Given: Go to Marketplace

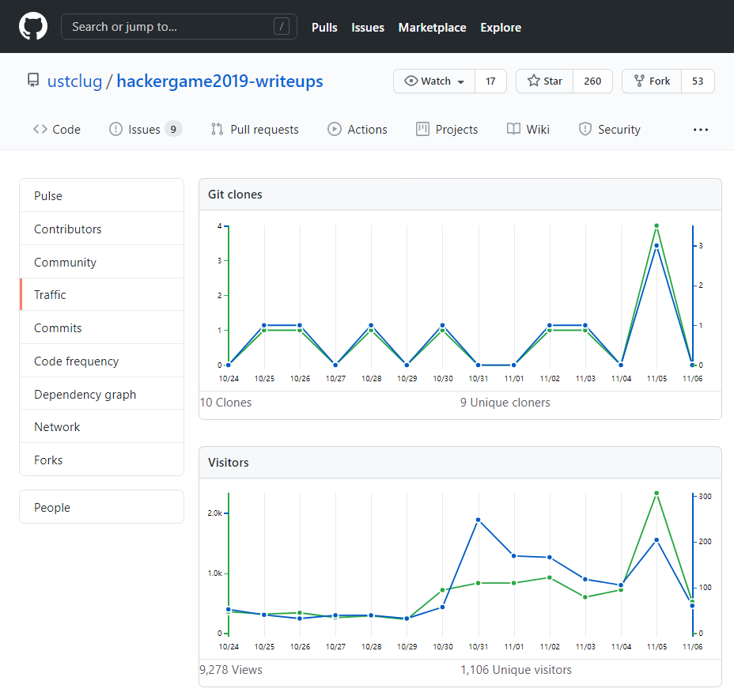Looking at the screenshot, I should click(x=432, y=28).
